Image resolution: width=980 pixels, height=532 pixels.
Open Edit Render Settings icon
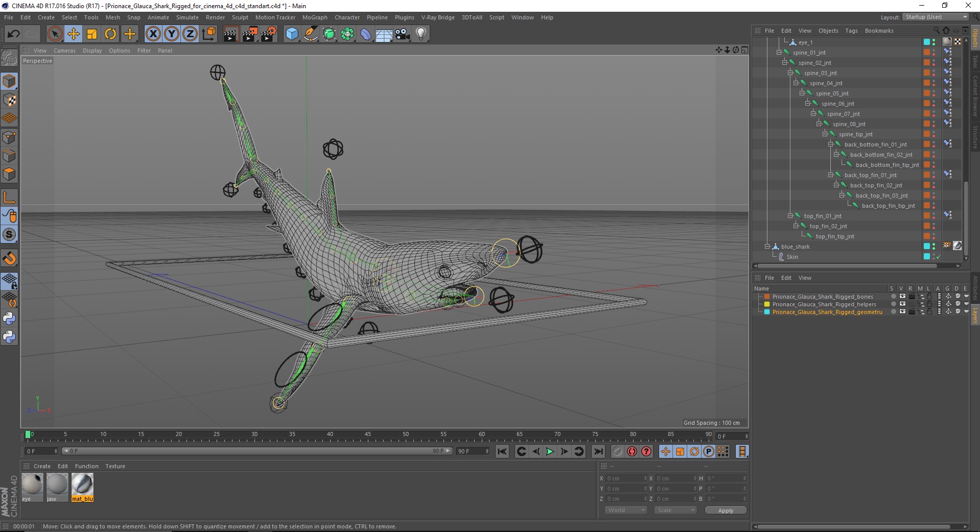[268, 34]
